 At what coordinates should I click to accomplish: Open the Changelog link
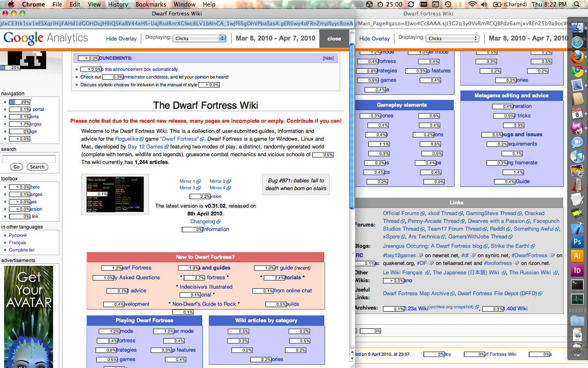[x=205, y=222]
